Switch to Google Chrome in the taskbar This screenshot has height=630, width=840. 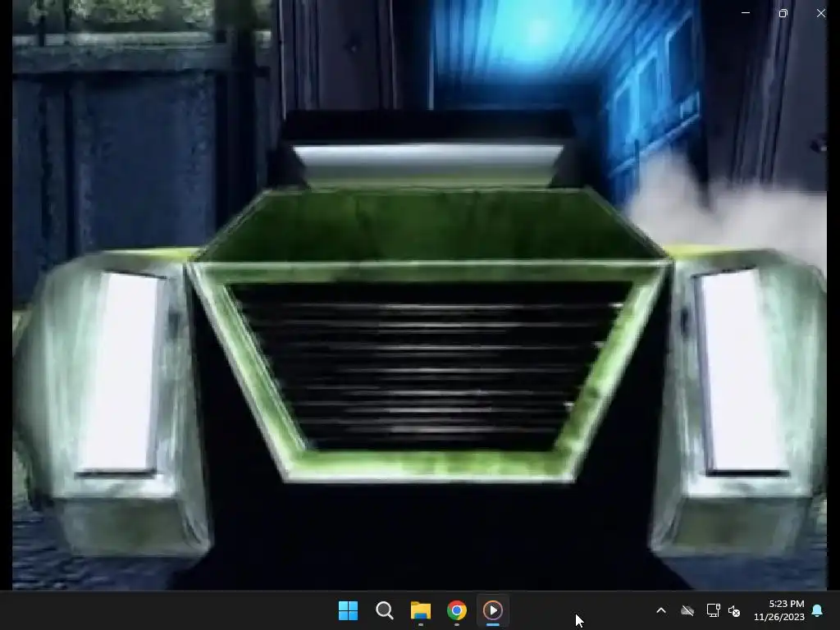tap(457, 610)
